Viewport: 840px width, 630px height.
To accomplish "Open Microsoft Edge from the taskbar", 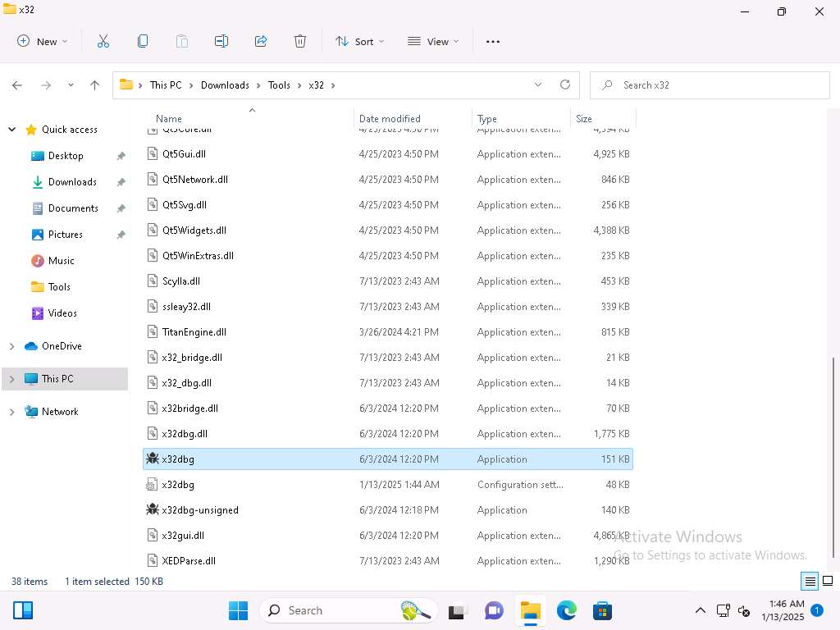I will (x=566, y=610).
